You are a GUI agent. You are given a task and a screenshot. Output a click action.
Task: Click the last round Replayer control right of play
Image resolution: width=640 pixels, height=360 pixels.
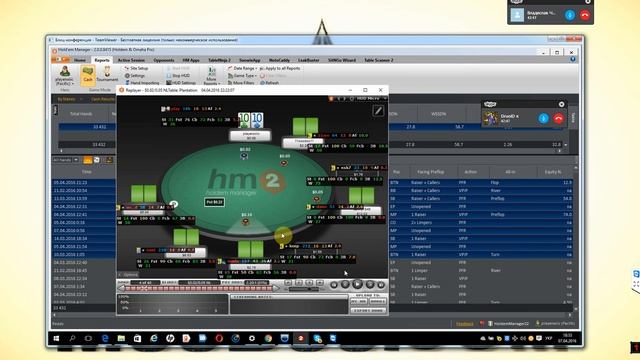pyautogui.click(x=381, y=284)
